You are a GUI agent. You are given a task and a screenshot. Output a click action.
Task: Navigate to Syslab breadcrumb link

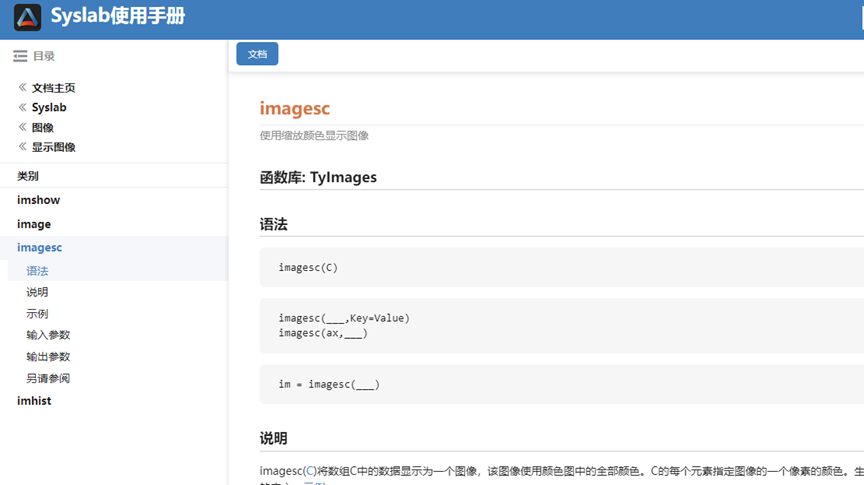pyautogui.click(x=49, y=107)
